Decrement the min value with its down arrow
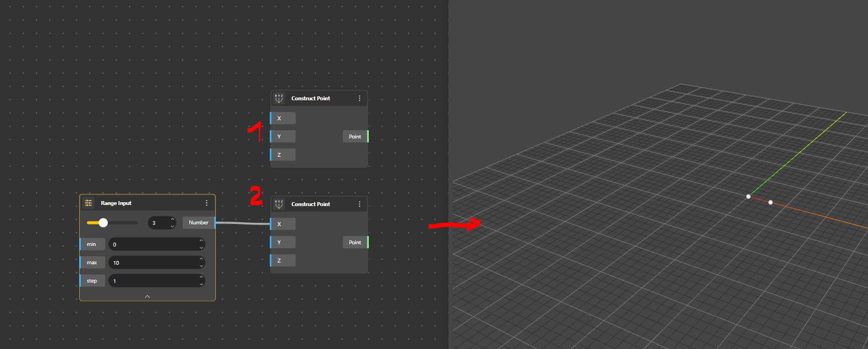Screen dimensions: 868x349 (201, 247)
